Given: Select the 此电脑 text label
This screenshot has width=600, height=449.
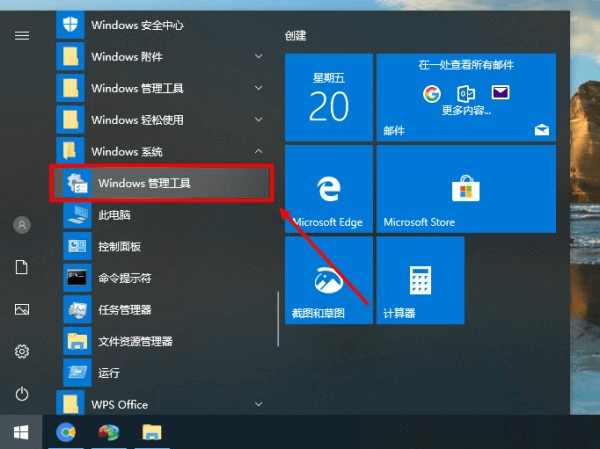Looking at the screenshot, I should pos(114,215).
